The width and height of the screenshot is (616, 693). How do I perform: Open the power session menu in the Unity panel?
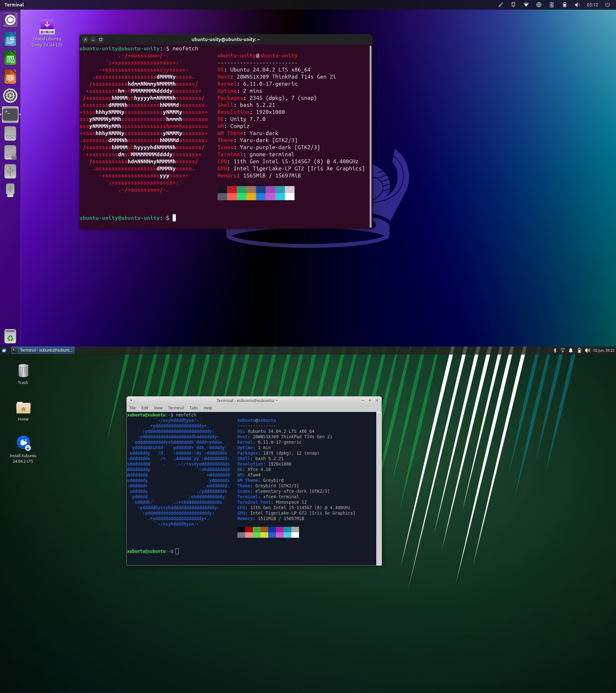[x=608, y=5]
